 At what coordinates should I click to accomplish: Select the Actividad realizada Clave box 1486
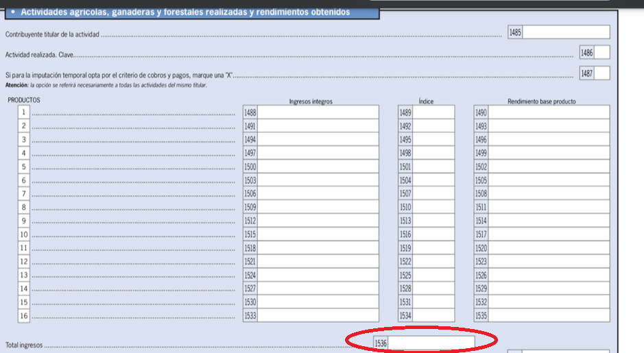point(602,53)
